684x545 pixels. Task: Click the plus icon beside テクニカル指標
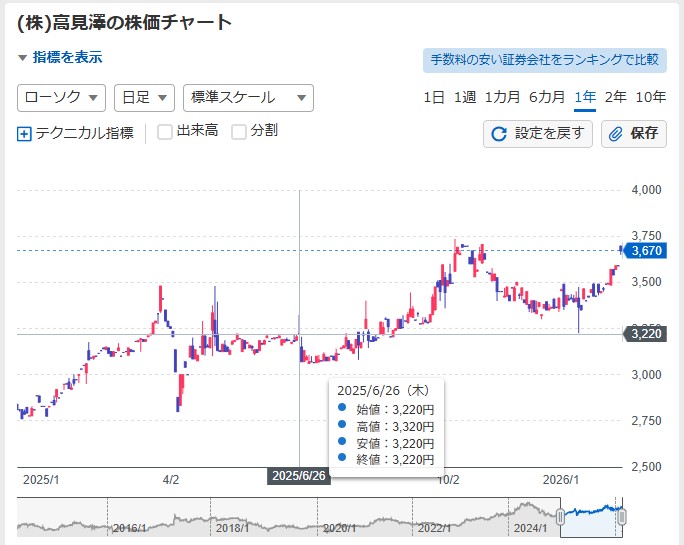pyautogui.click(x=25, y=133)
